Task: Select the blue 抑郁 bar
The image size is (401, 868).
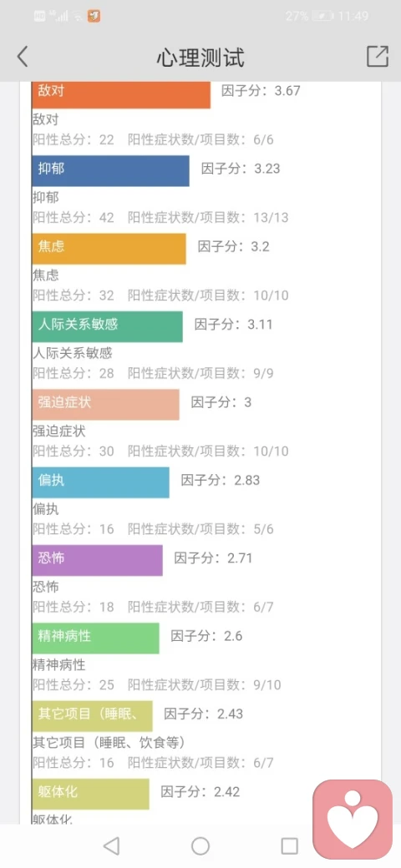Action: pos(111,170)
